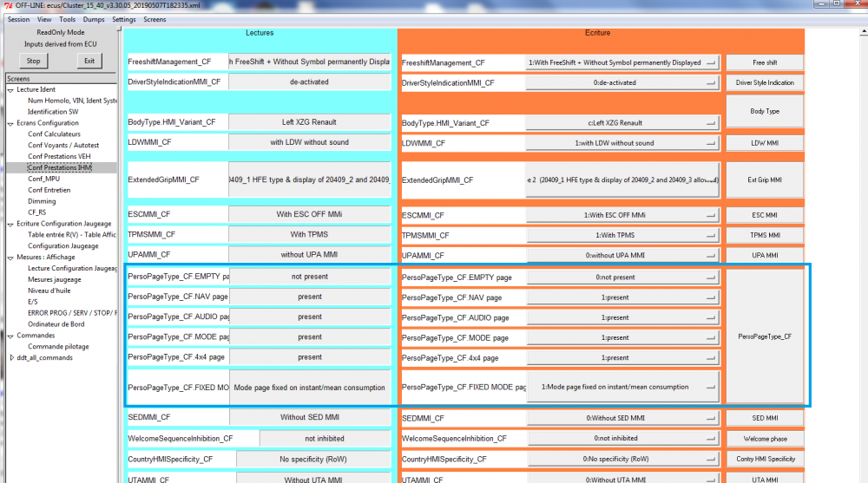Select E/S screen
The image size is (868, 483).
(33, 302)
